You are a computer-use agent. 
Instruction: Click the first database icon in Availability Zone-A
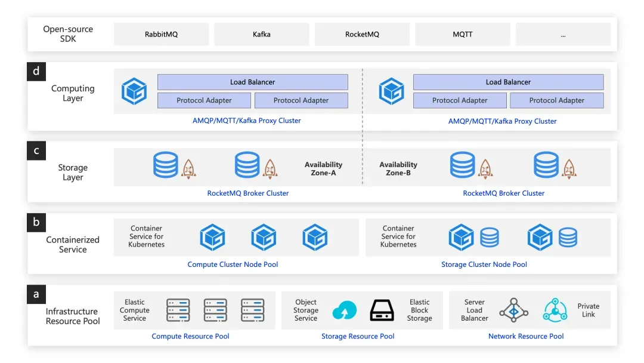(x=166, y=165)
